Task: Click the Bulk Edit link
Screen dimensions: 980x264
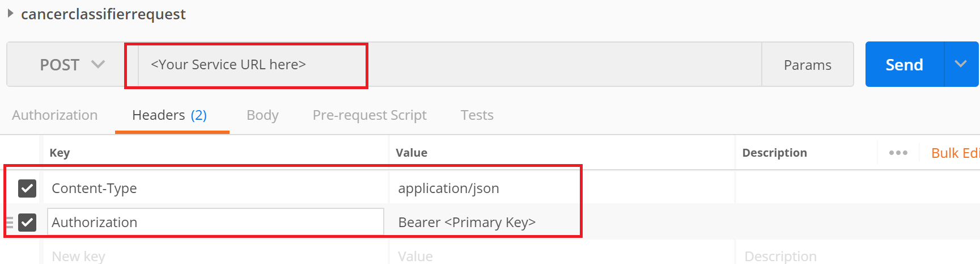Action: [955, 153]
